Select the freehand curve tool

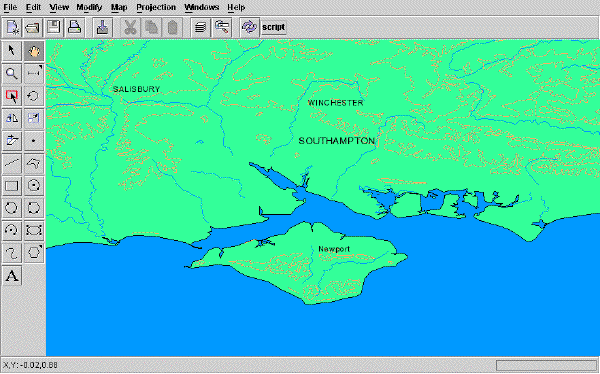12,253
